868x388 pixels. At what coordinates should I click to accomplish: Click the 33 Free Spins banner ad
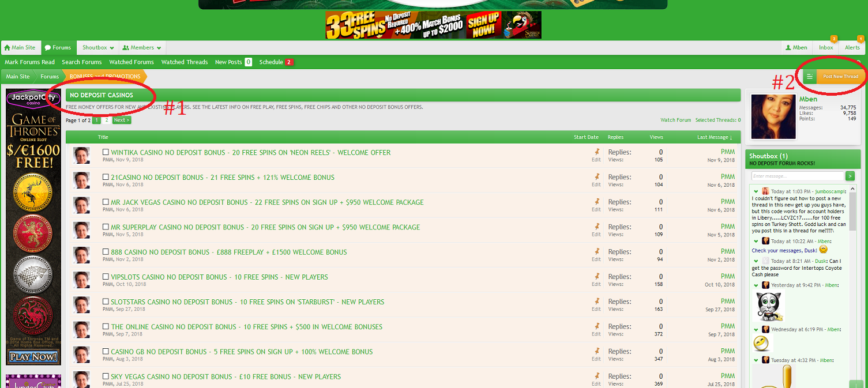pyautogui.click(x=433, y=25)
